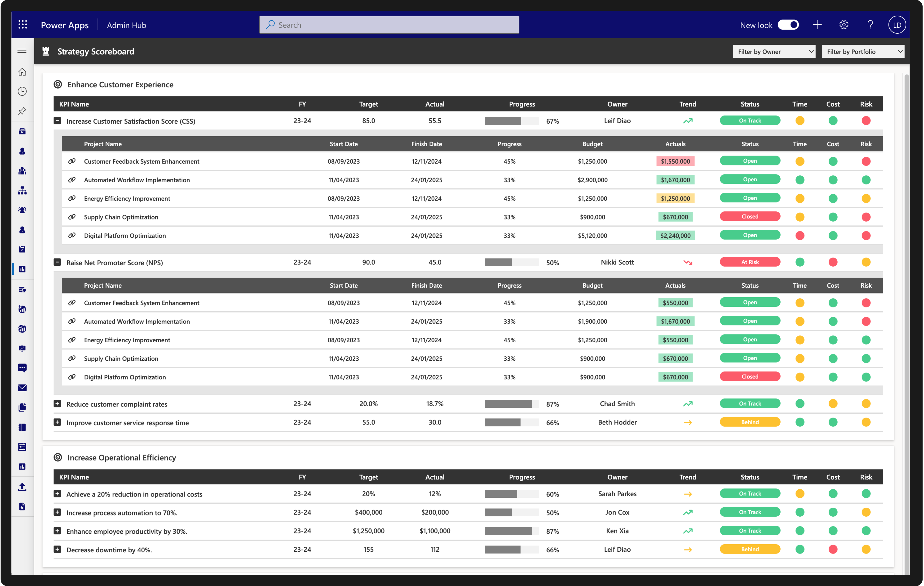Click the chat bubble sidebar icon
924x586 pixels.
(x=22, y=368)
